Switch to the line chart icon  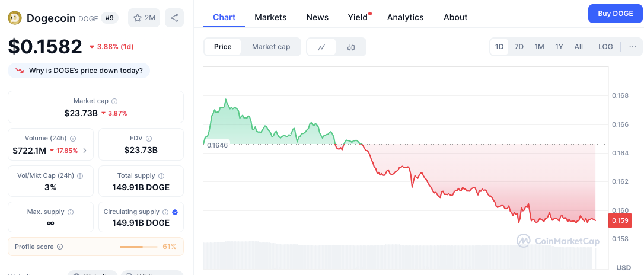pos(321,47)
